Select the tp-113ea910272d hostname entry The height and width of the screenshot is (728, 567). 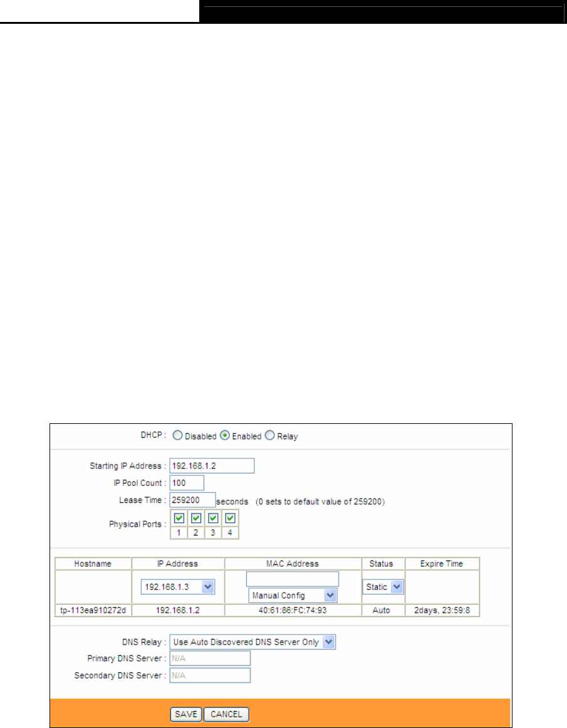point(93,610)
